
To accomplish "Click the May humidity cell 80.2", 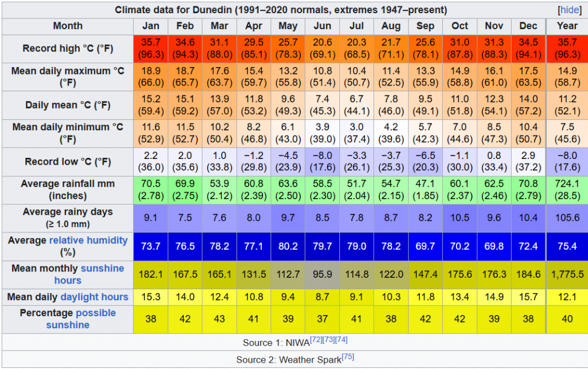I will pos(288,247).
